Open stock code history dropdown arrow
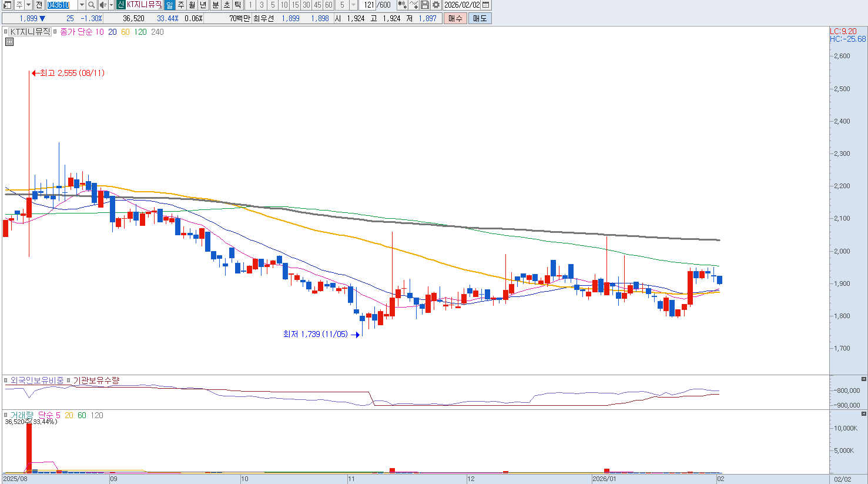The image size is (868, 484). point(82,5)
